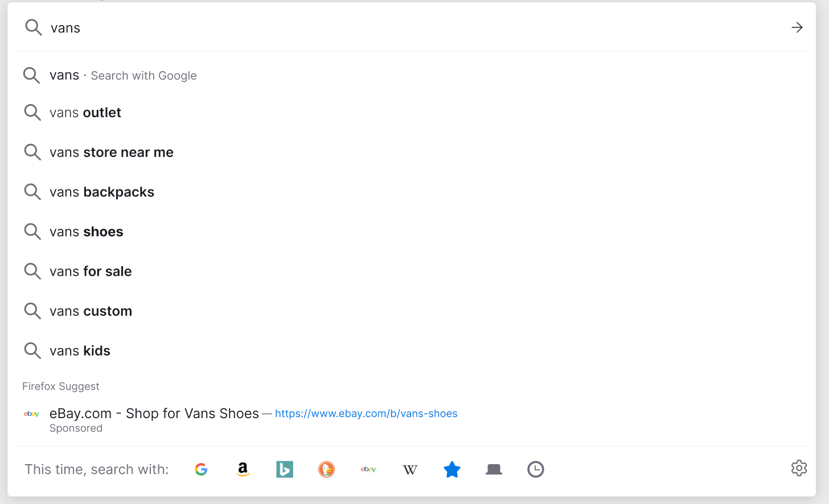Search this time with Bing icon
829x504 pixels.
[285, 469]
